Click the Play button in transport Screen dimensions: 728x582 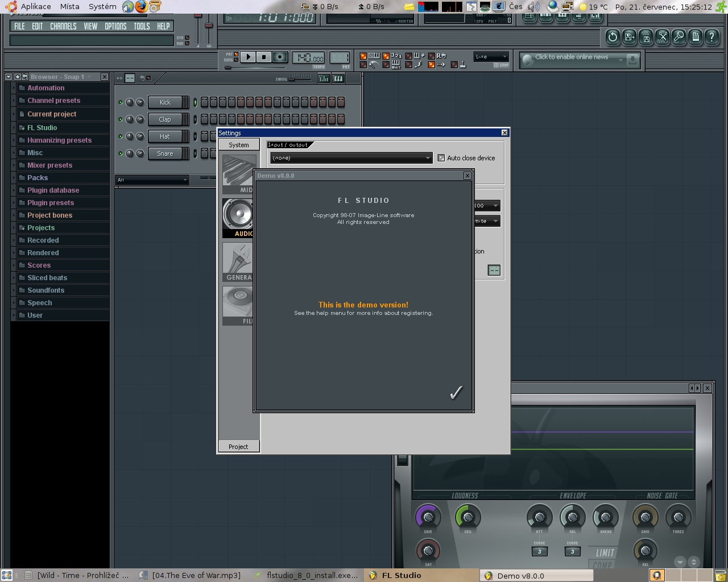click(x=248, y=57)
